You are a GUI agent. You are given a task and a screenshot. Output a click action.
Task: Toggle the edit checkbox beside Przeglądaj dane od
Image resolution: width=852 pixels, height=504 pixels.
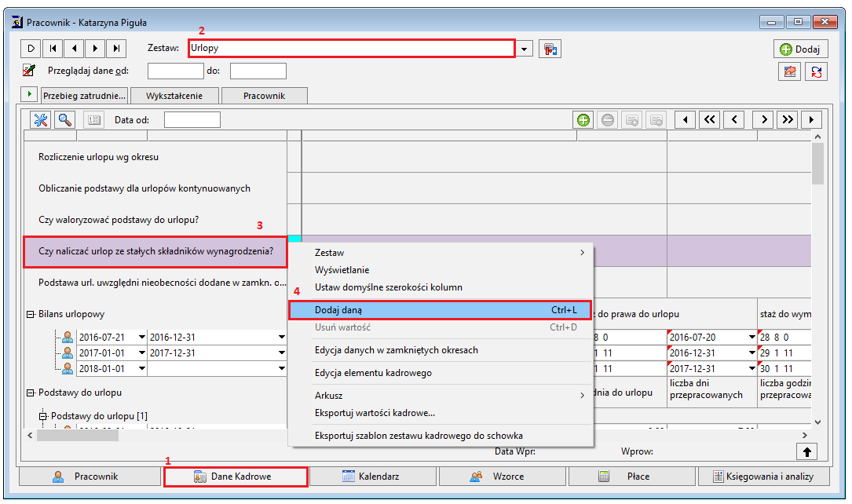click(28, 71)
